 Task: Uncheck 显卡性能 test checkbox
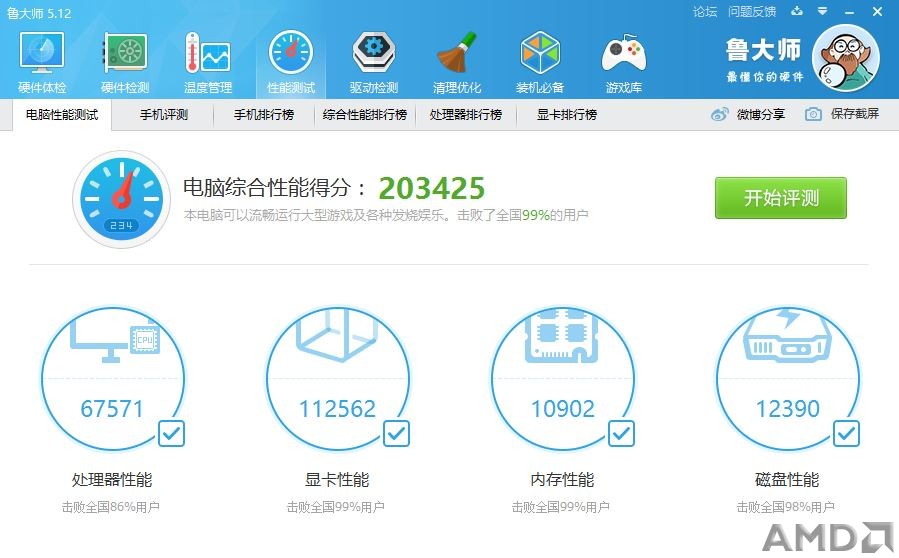(397, 434)
